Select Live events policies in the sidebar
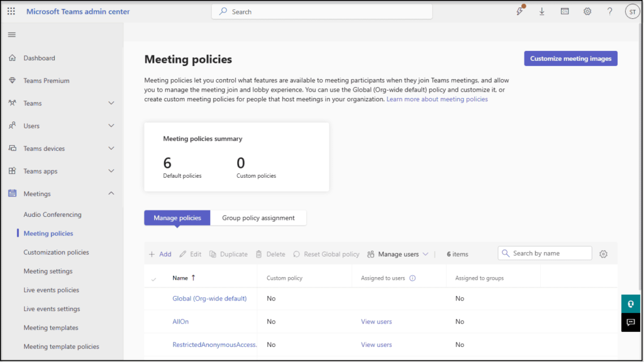 point(51,290)
